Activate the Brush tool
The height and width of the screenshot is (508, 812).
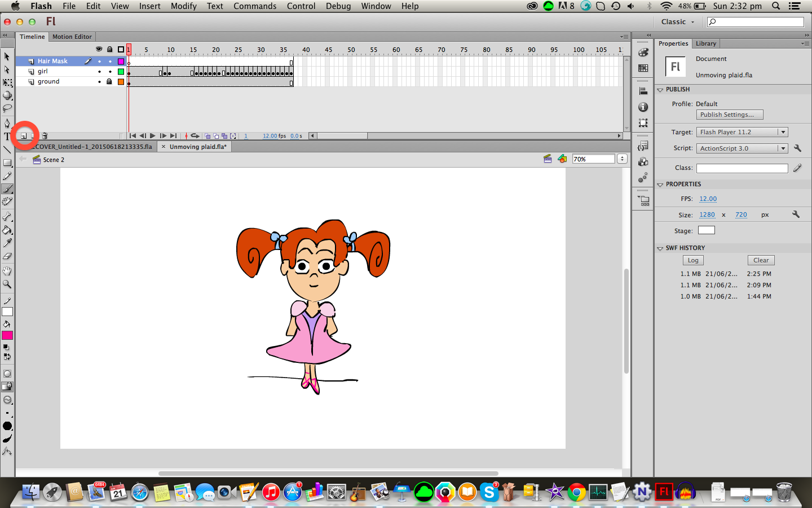click(x=7, y=189)
